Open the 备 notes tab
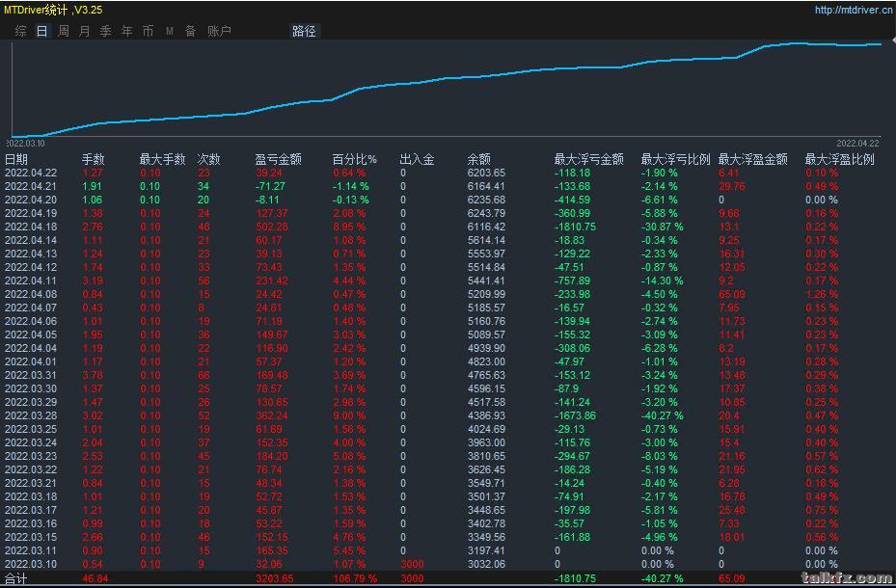The image size is (896, 588). point(191,31)
